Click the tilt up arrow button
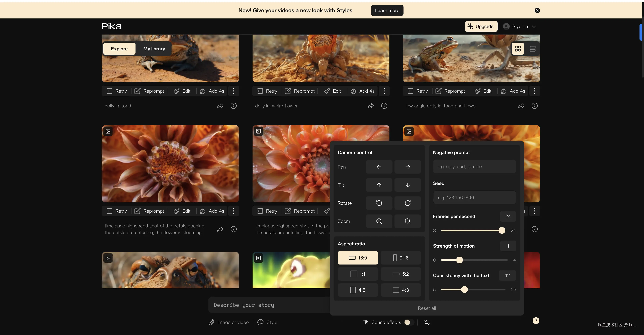Viewport: 644px width, 335px height. coord(379,185)
